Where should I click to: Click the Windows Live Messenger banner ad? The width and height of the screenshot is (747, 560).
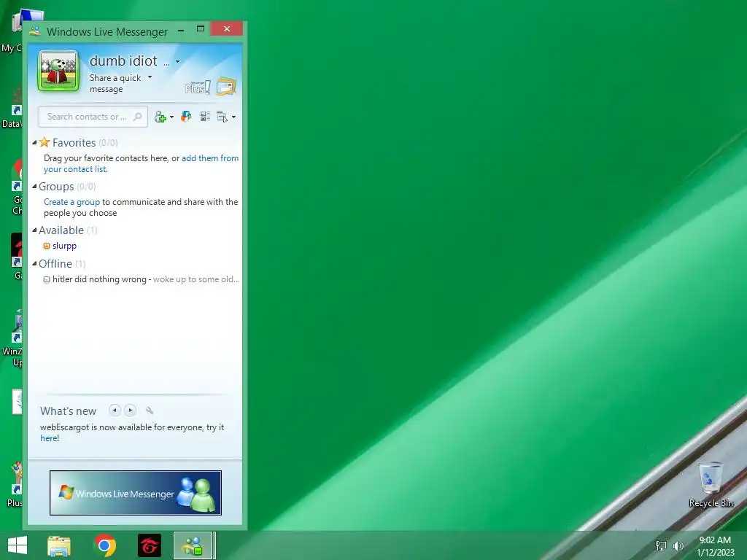point(135,493)
